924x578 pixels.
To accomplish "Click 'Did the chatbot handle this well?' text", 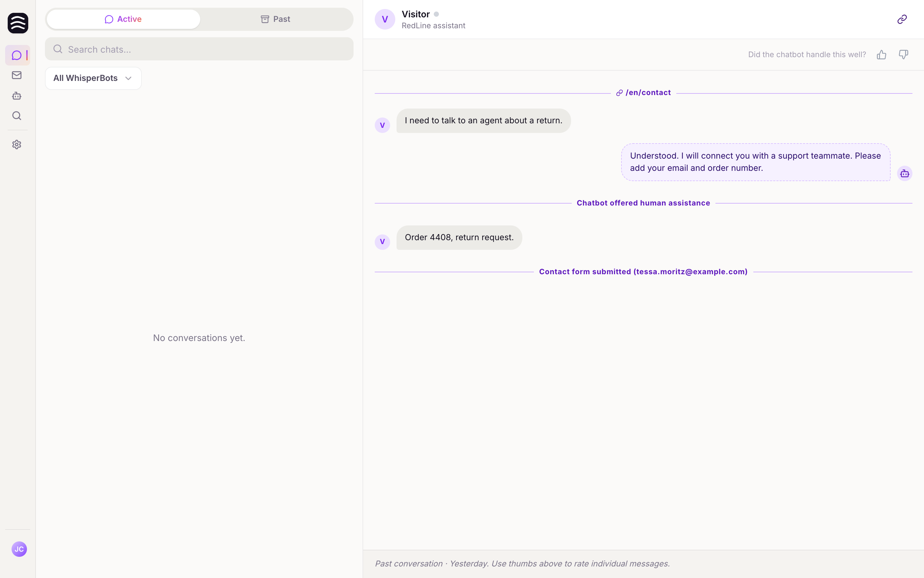I will pyautogui.click(x=807, y=55).
